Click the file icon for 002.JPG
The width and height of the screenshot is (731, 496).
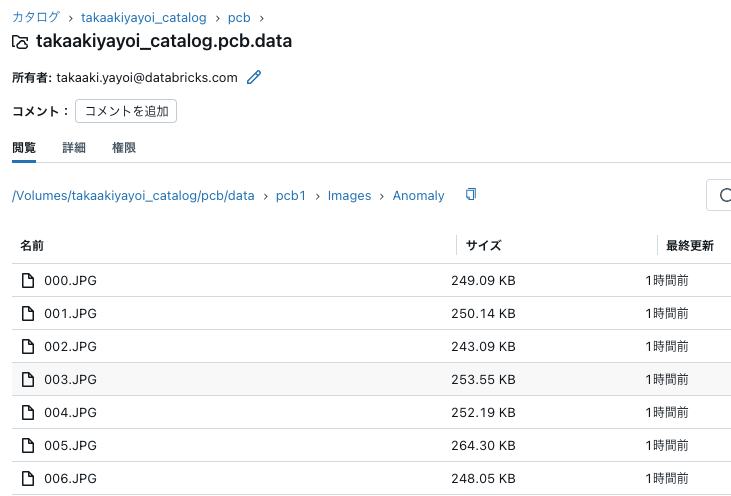(x=29, y=346)
